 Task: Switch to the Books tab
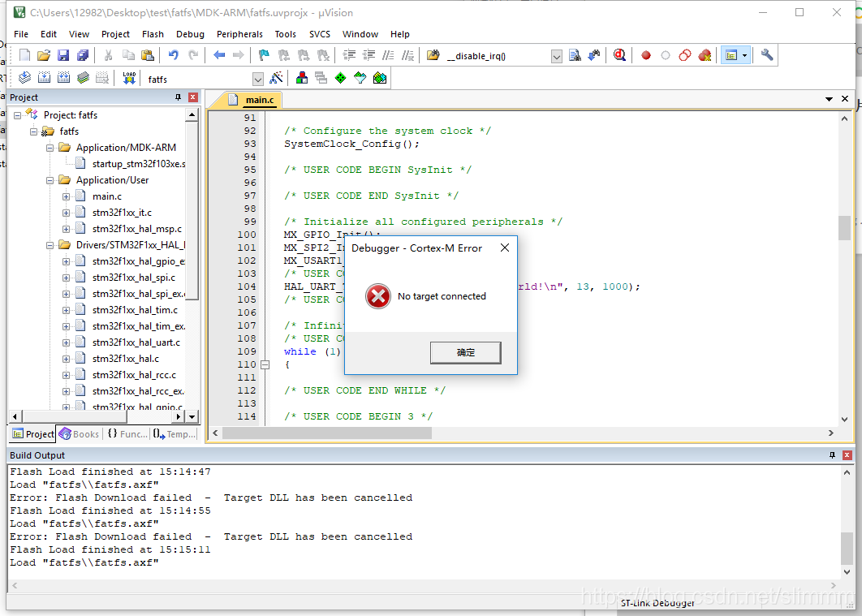(x=79, y=434)
